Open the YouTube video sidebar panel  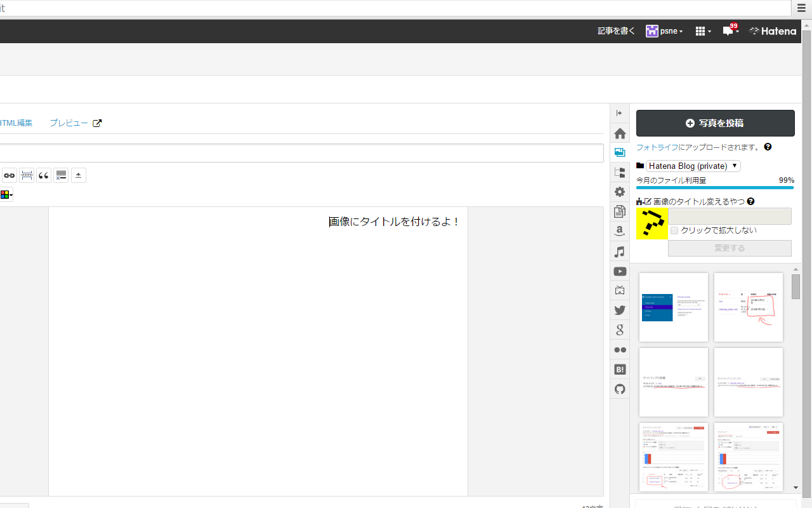[x=620, y=271]
